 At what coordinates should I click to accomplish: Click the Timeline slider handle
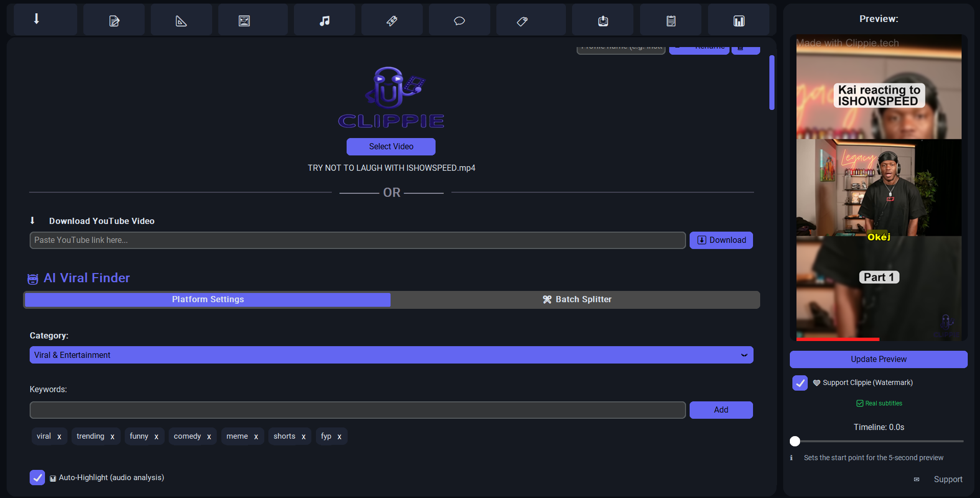coord(795,441)
